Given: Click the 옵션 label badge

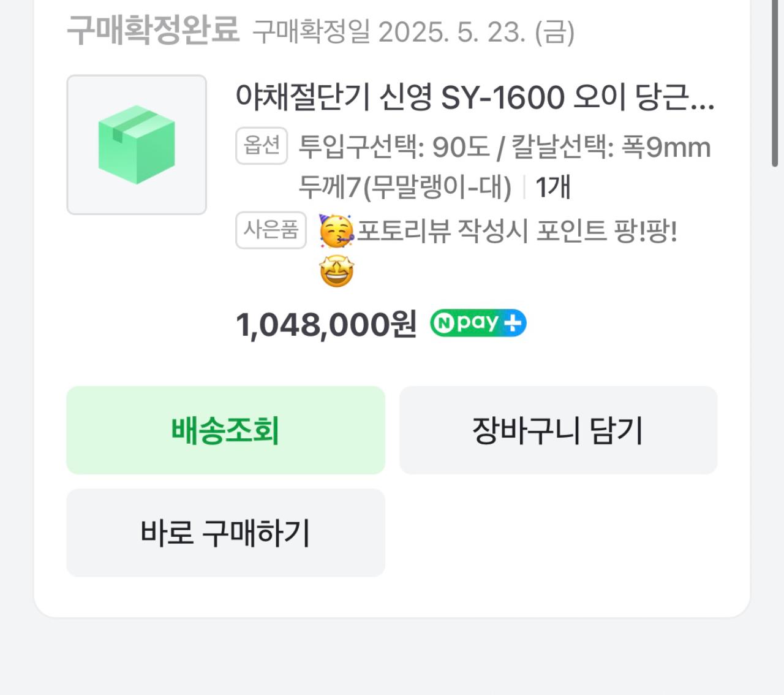Looking at the screenshot, I should [262, 146].
